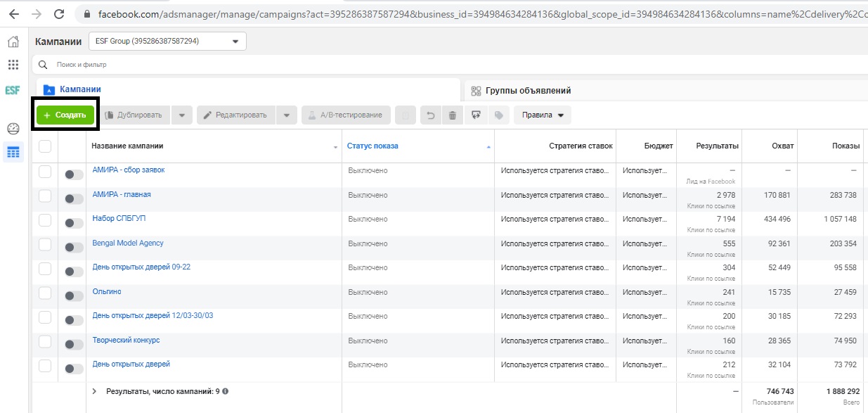Click the Редактировать button
The height and width of the screenshot is (413, 868).
click(236, 115)
